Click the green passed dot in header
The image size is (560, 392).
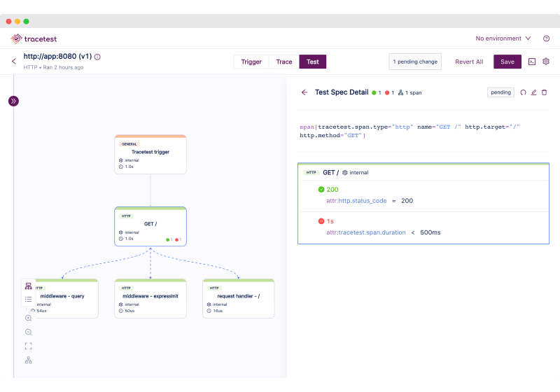point(374,93)
